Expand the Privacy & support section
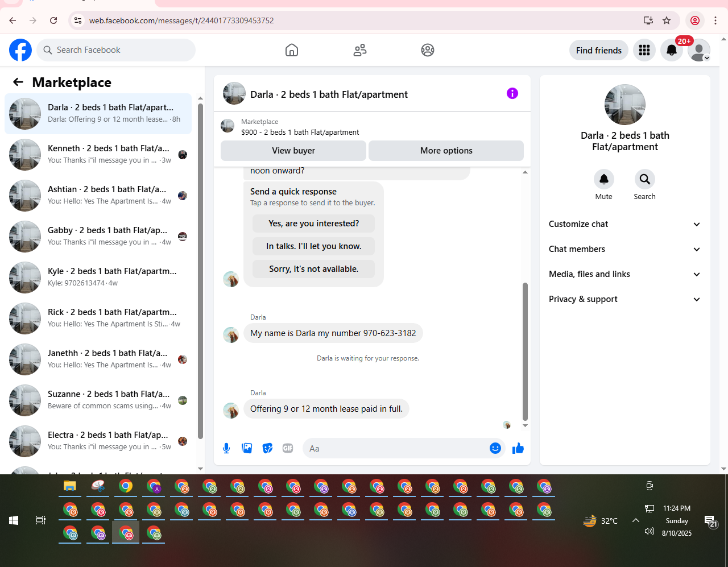 (625, 299)
